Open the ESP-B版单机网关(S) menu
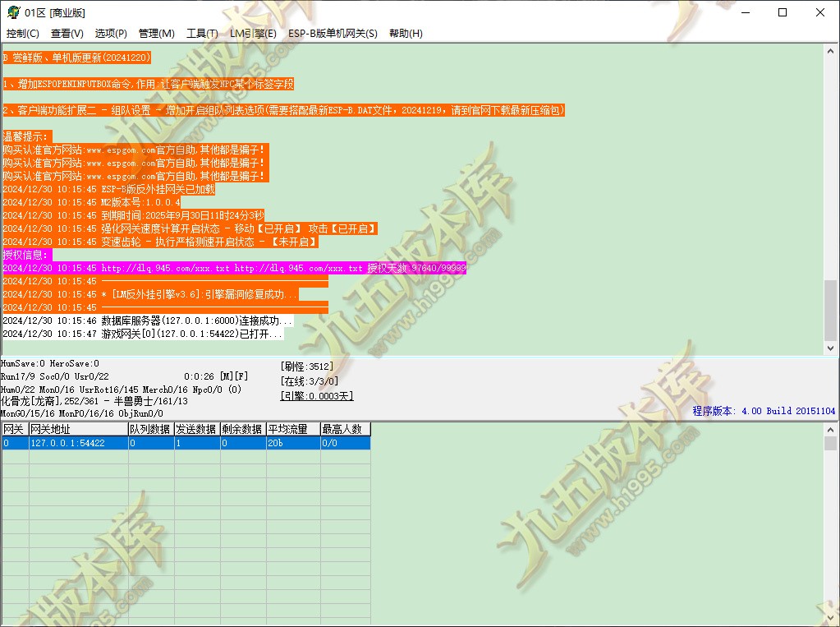The height and width of the screenshot is (627, 840). click(333, 33)
